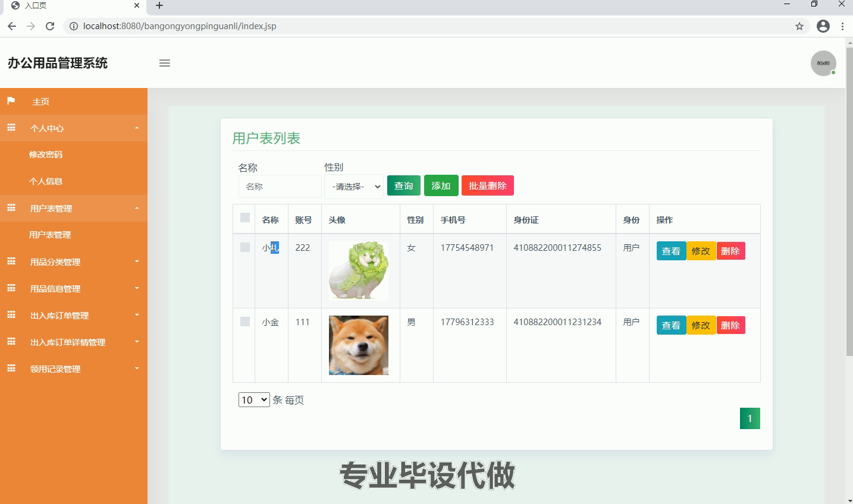Click the browser forward arrow
This screenshot has height=504, width=853.
(x=31, y=26)
